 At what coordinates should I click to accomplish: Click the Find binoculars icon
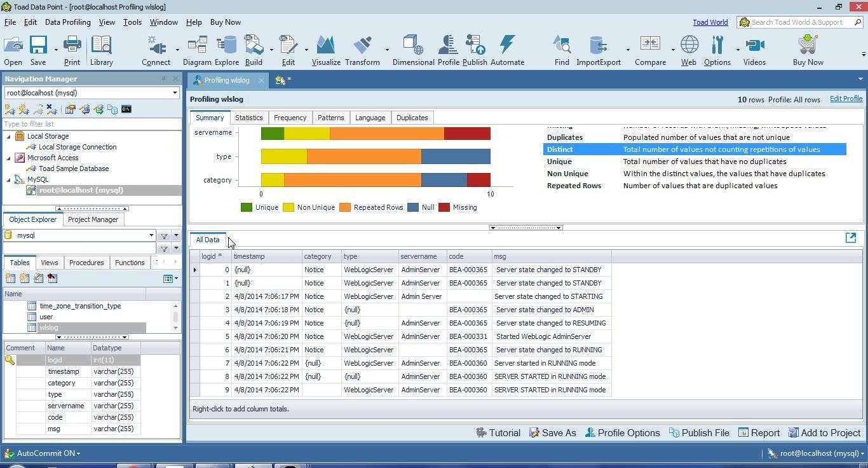[x=562, y=51]
